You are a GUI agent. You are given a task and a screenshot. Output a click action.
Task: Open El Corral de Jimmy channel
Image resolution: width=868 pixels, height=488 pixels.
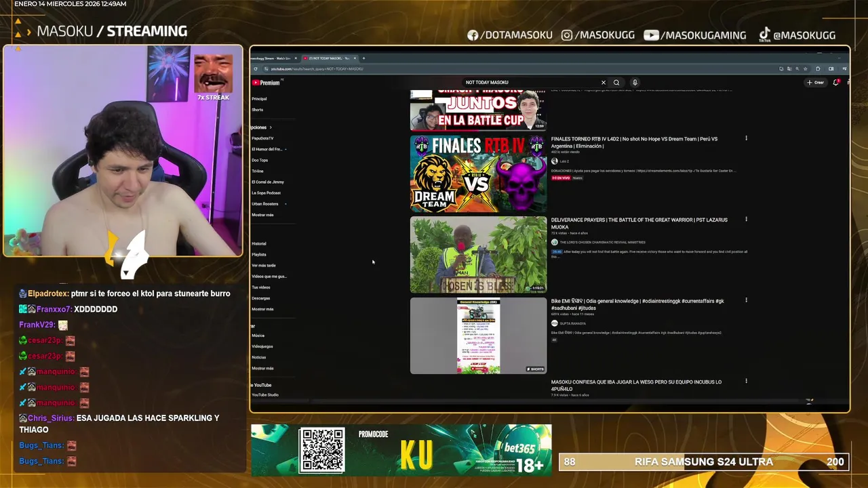[x=268, y=182]
